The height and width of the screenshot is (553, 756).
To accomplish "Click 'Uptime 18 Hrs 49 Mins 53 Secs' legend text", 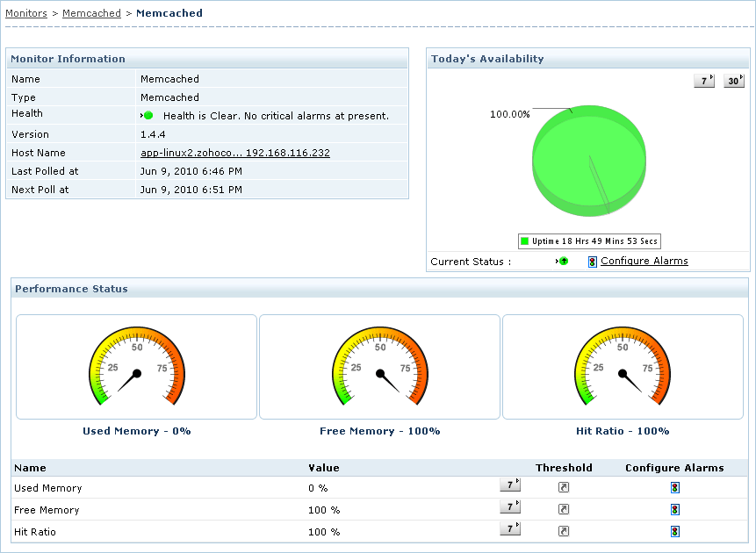I will click(x=594, y=241).
